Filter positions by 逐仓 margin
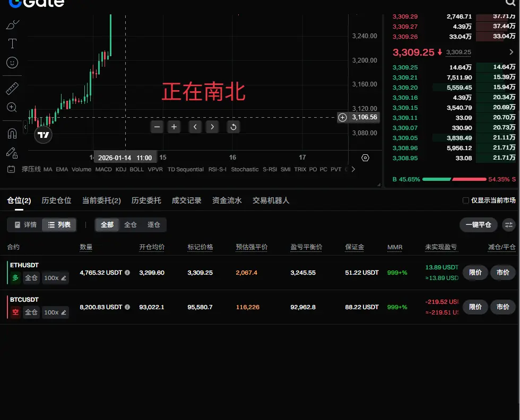 click(153, 225)
